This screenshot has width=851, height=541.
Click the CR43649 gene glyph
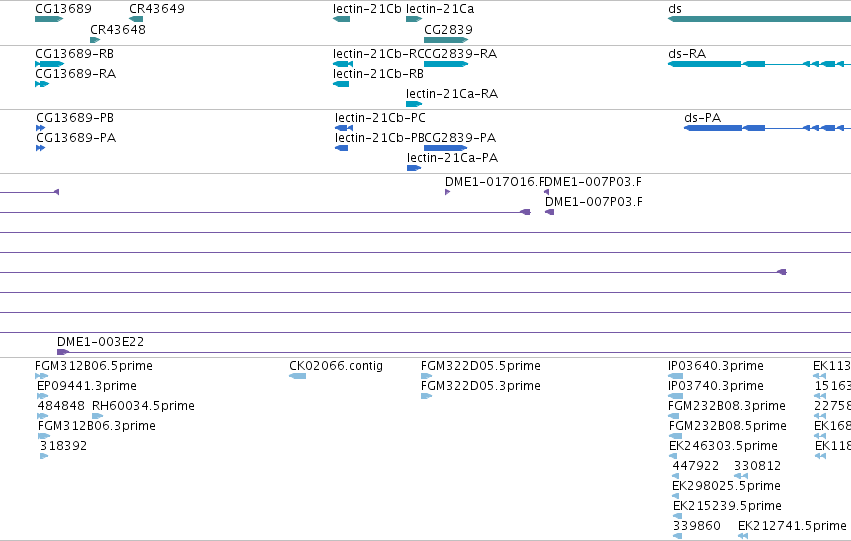click(x=136, y=19)
